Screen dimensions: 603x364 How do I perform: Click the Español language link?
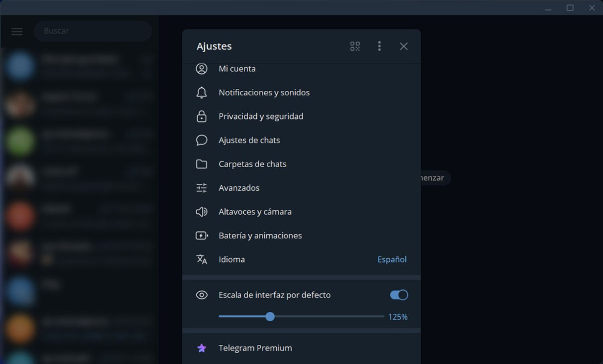392,259
